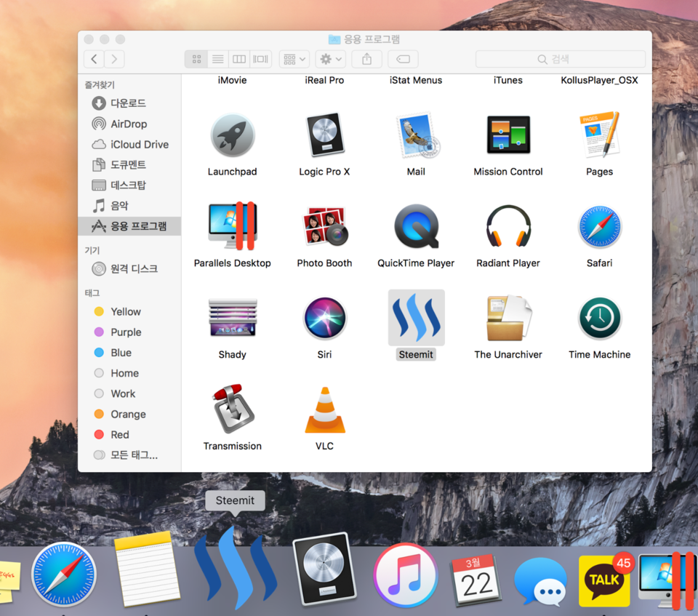Click the Share toolbar button
This screenshot has height=616, width=698.
(366, 59)
